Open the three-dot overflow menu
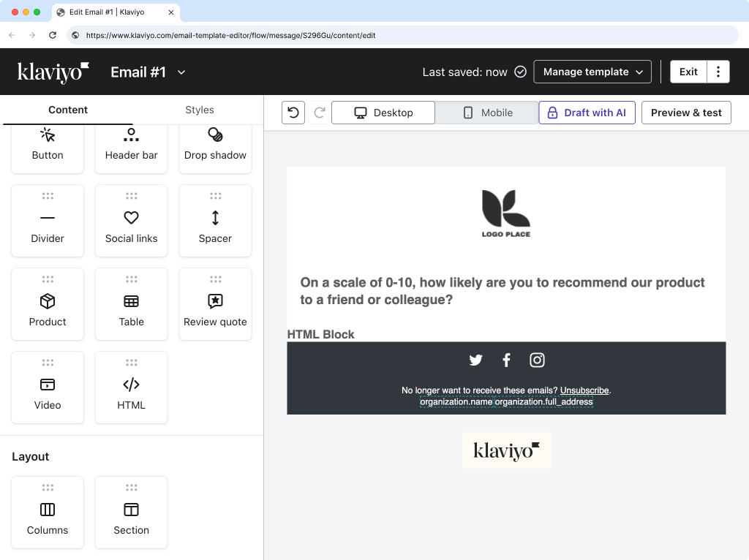This screenshot has height=560, width=749. 718,72
